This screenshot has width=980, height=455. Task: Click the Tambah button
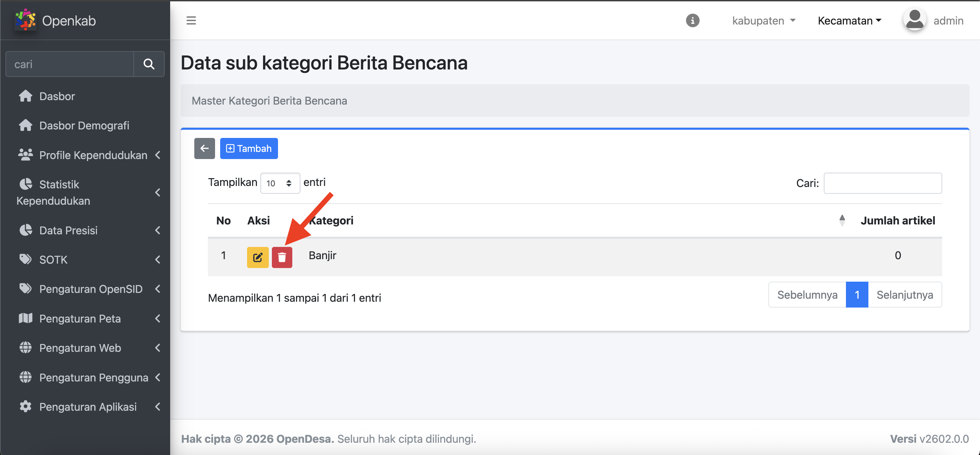249,148
